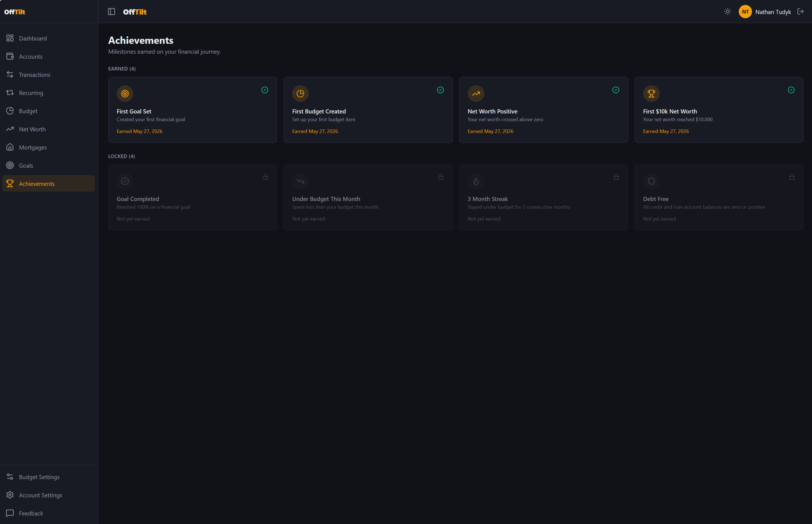
Task: Click the Dashboard grid icon
Action: [x=10, y=38]
